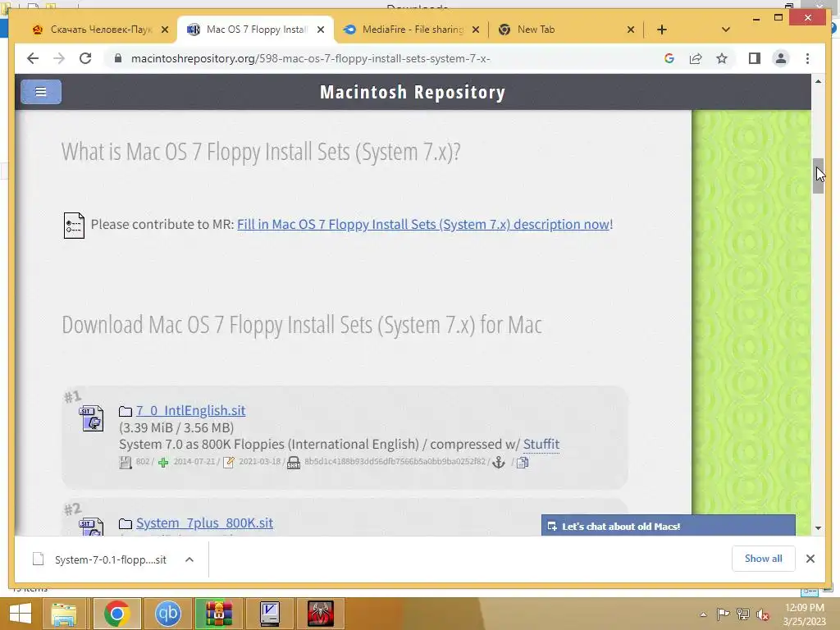Screen dimensions: 840x630
Task: Open a new tab with plus button
Action: click(662, 30)
